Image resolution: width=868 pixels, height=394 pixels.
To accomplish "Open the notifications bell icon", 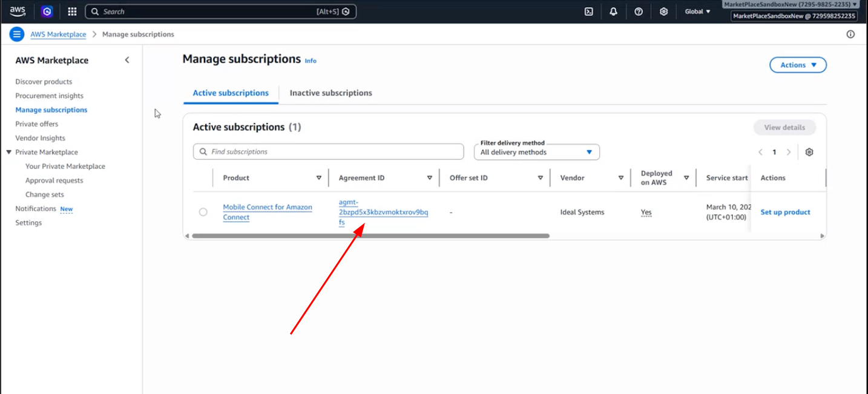I will click(x=613, y=11).
